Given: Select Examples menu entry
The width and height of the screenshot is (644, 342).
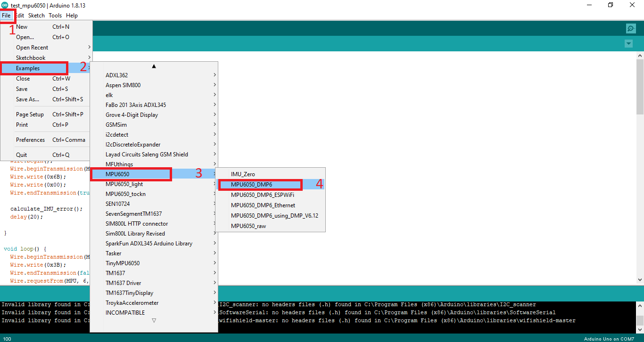Looking at the screenshot, I should tap(46, 68).
